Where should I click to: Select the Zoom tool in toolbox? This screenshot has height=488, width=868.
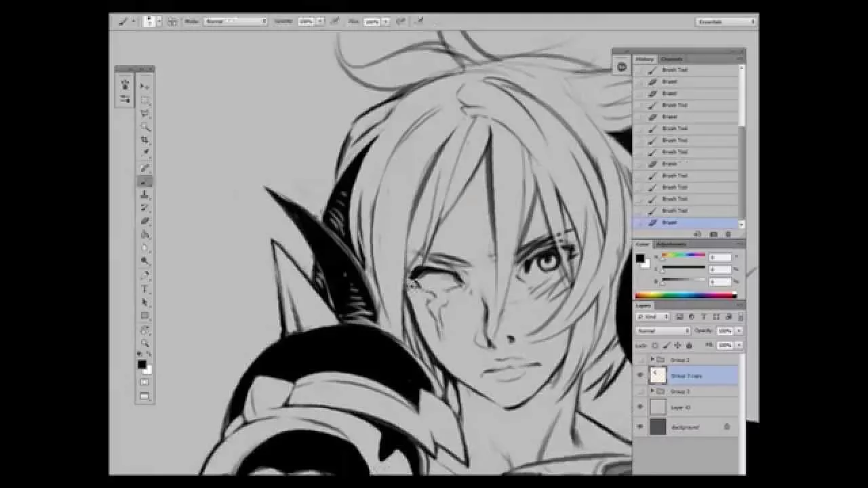tap(144, 343)
